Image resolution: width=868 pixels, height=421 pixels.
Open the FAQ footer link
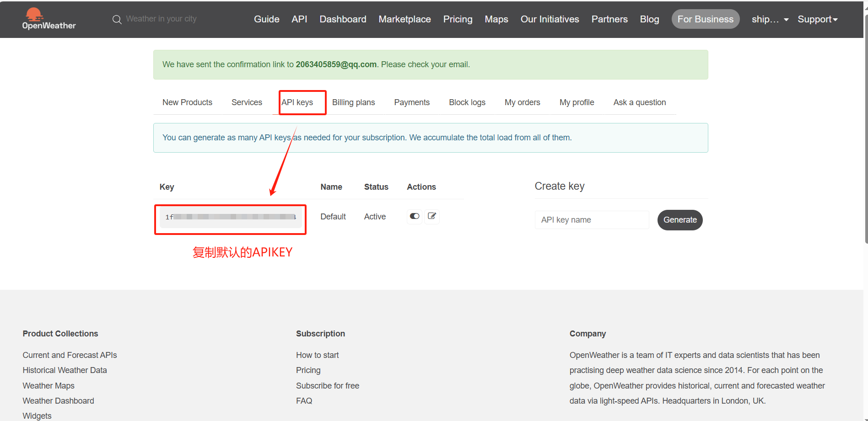click(304, 401)
